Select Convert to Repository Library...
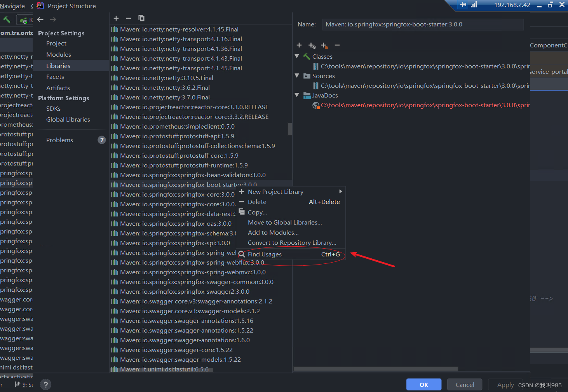This screenshot has height=392, width=568. coord(291,243)
